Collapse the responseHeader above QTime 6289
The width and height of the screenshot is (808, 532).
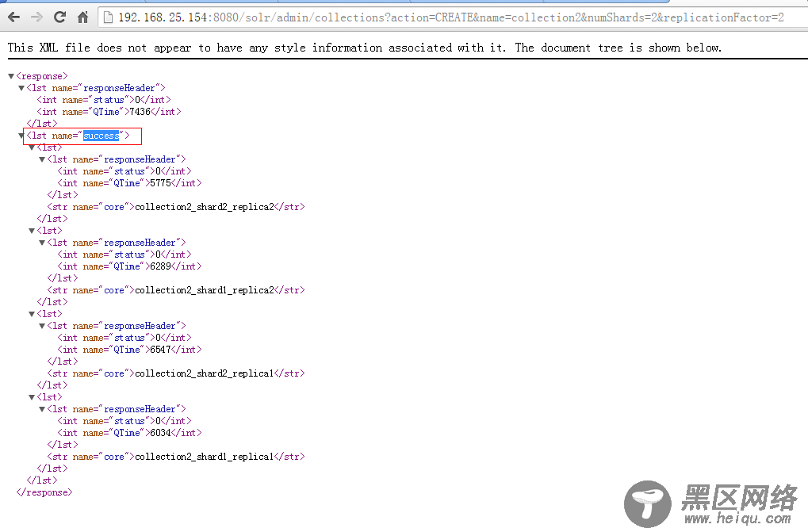click(42, 243)
